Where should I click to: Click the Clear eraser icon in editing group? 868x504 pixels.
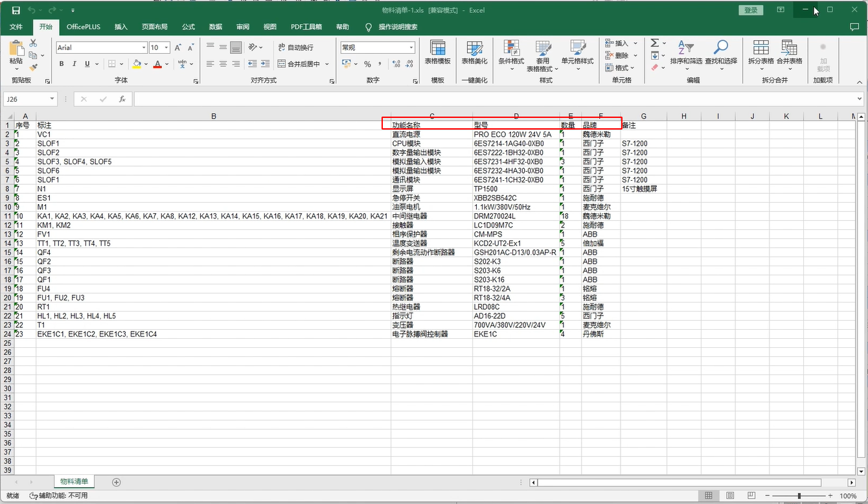pos(655,67)
